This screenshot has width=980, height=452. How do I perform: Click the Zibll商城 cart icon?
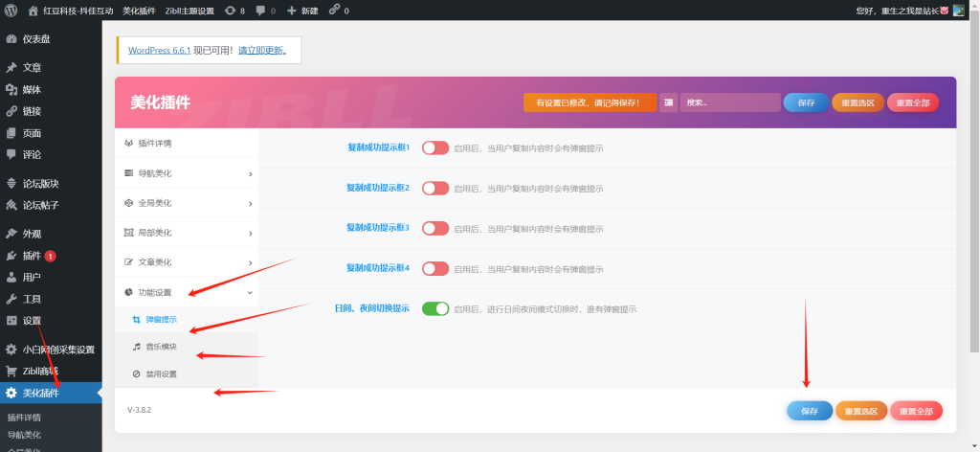click(x=11, y=371)
